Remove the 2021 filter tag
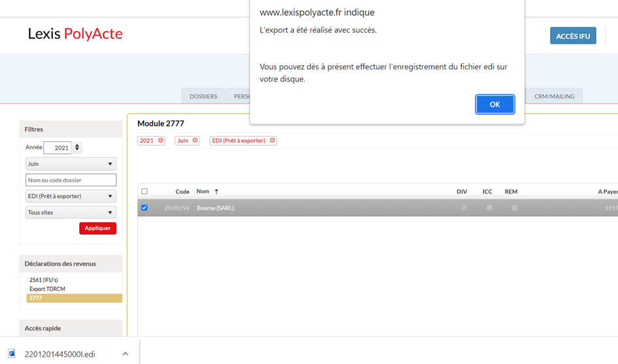 point(161,141)
